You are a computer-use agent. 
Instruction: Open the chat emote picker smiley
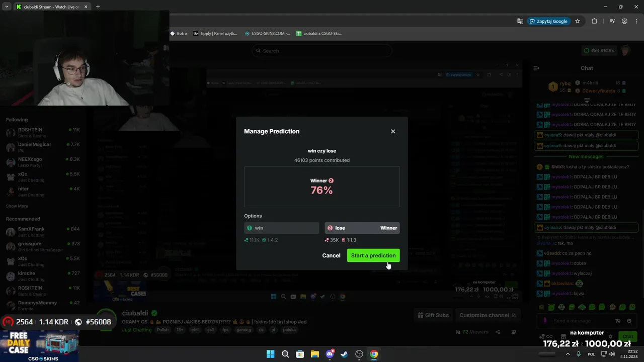click(x=629, y=321)
